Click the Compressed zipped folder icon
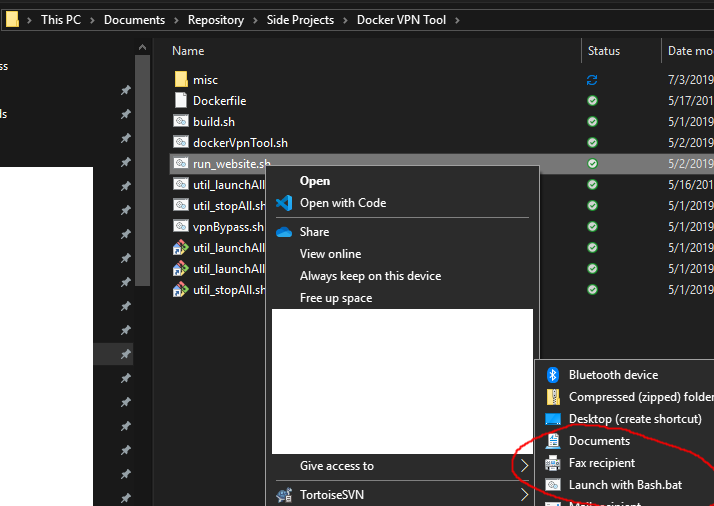 [553, 397]
